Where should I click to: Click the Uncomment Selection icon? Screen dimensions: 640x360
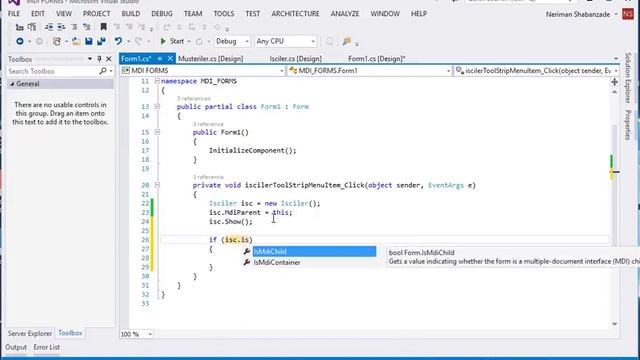[x=87, y=27]
